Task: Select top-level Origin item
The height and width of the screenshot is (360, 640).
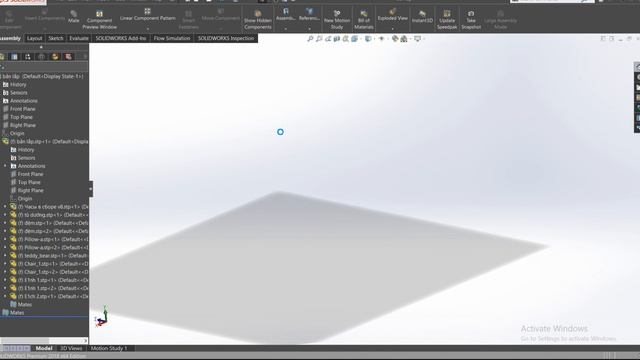Action: [x=13, y=133]
